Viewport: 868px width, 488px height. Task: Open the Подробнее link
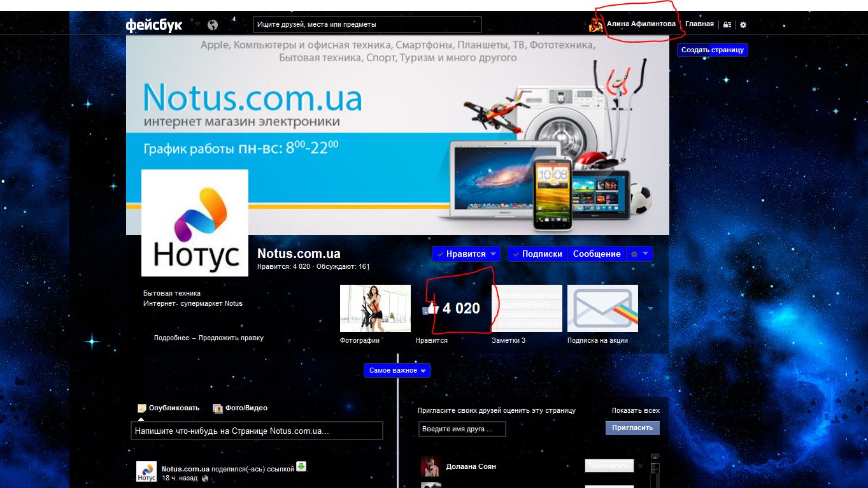pos(171,338)
